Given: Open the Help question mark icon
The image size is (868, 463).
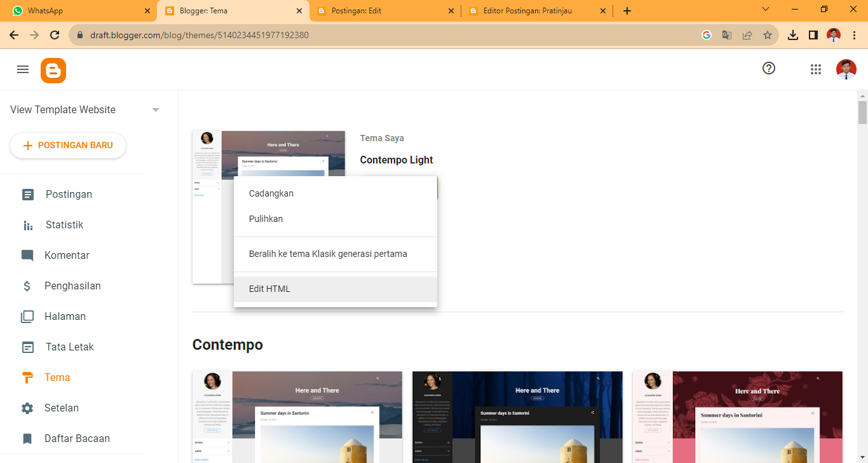Looking at the screenshot, I should (769, 68).
